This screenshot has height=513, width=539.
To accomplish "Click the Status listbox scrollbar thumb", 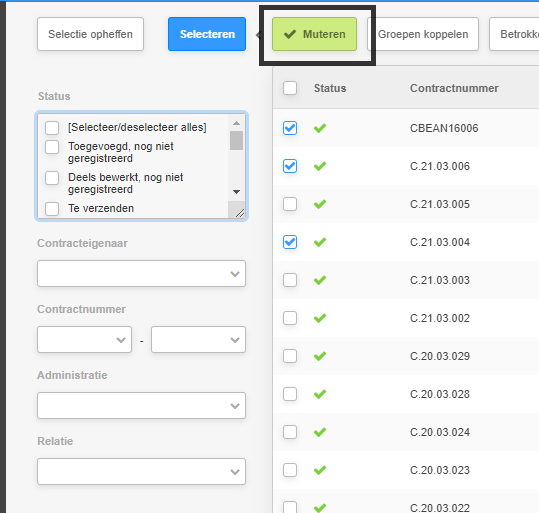I will tap(236, 140).
